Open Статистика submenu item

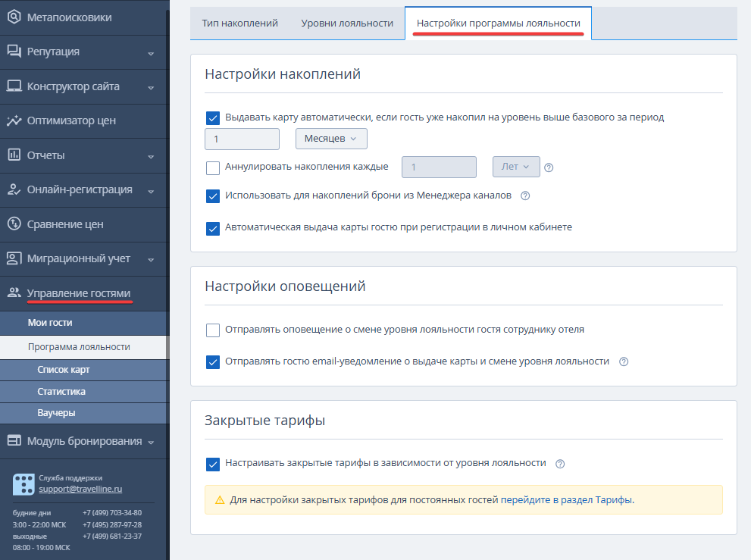pyautogui.click(x=84, y=391)
